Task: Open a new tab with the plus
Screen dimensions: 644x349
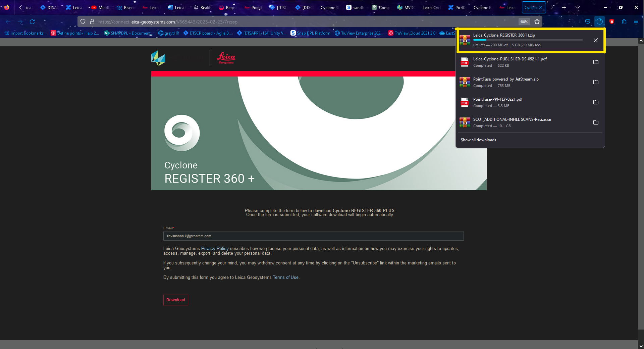Action: 564,7
